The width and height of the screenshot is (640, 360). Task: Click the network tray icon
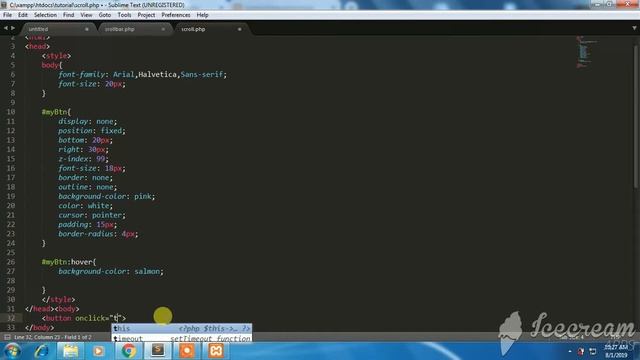(593, 351)
